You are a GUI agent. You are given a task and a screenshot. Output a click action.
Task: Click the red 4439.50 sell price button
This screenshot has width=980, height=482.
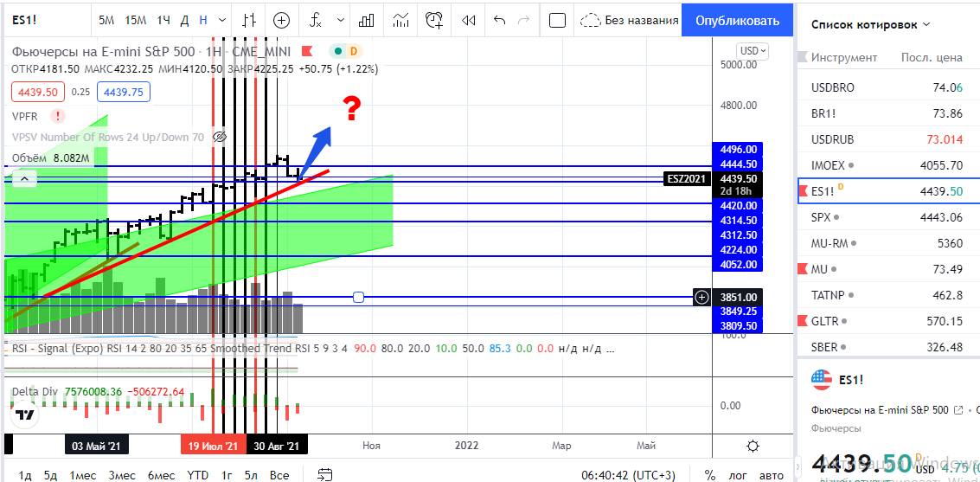pyautogui.click(x=37, y=93)
